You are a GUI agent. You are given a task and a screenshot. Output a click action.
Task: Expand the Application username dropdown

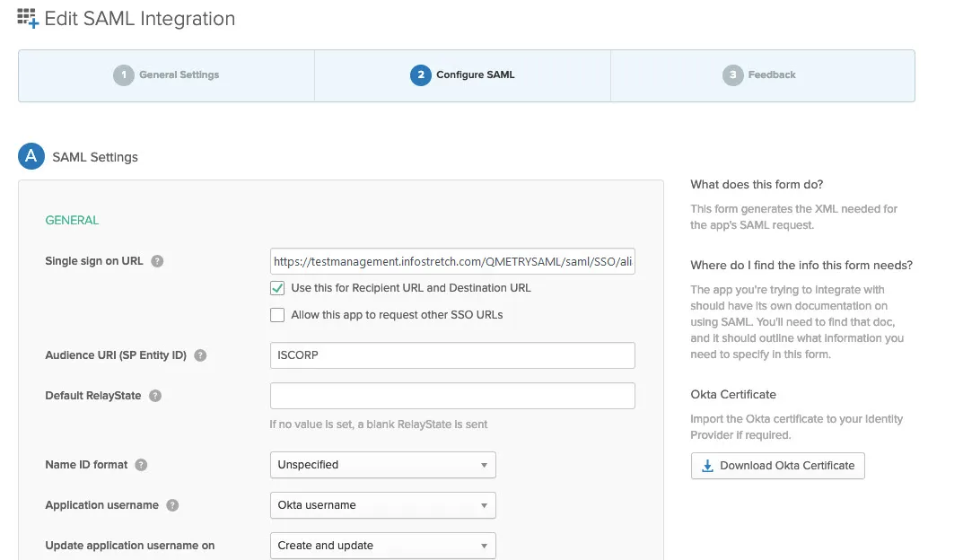[x=382, y=505]
